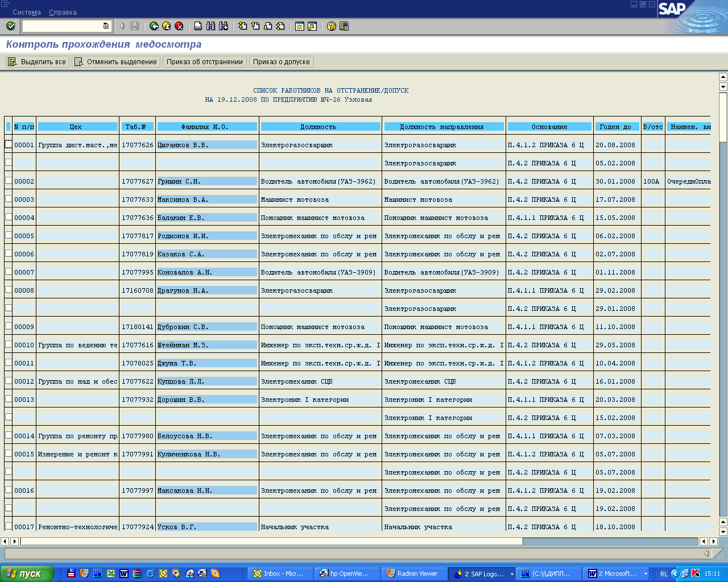Click personnel number 17077924
Screen dimensions: 728x582
pyautogui.click(x=138, y=527)
